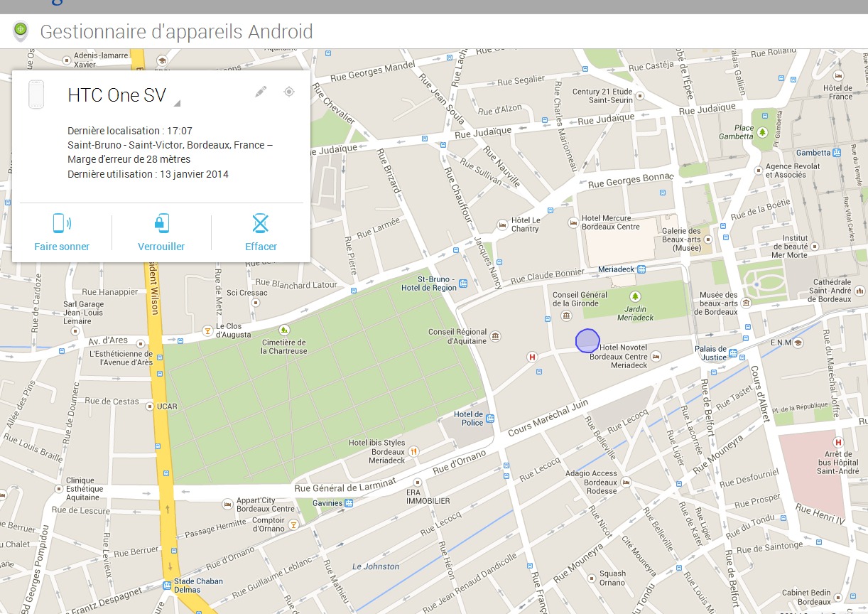Viewport: 868px width, 614px height.
Task: Select the Hotel de Police tram stop icon
Action: [489, 419]
